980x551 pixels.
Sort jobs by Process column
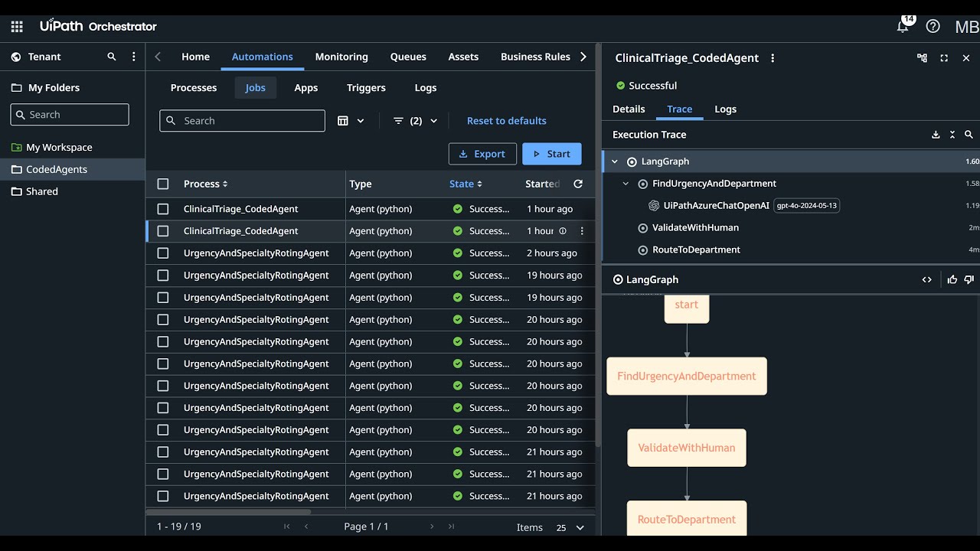pyautogui.click(x=206, y=184)
